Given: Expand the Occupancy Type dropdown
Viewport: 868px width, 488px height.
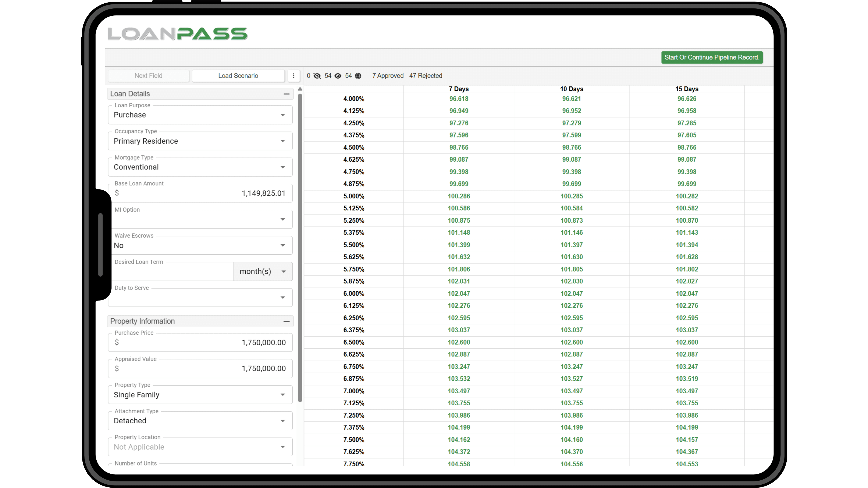Looking at the screenshot, I should (283, 141).
